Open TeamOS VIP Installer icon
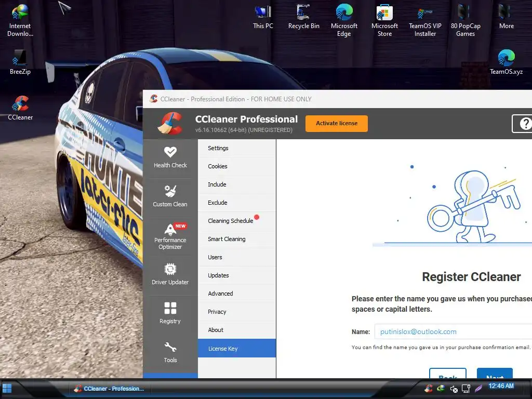The height and width of the screenshot is (399, 532). (425, 20)
